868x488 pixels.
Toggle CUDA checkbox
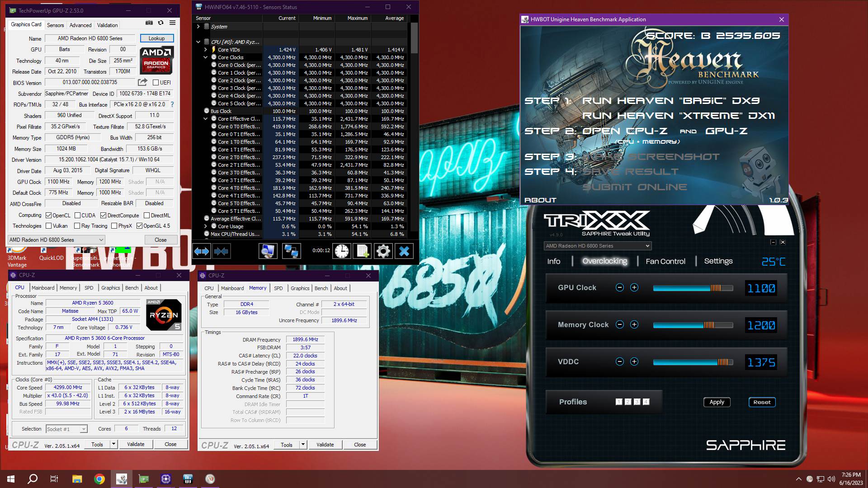(x=78, y=216)
